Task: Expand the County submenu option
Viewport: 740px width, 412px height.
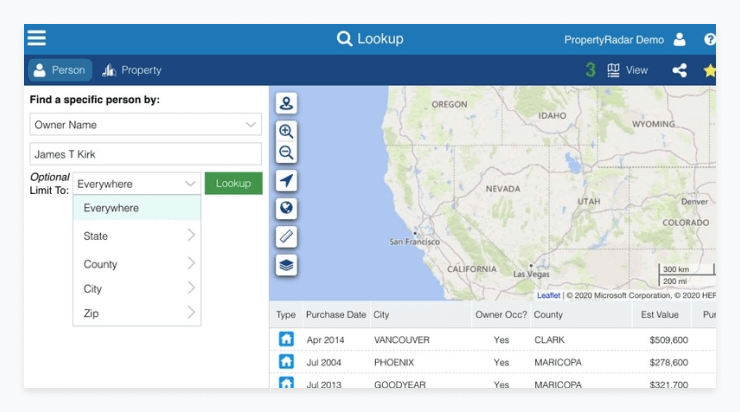Action: pyautogui.click(x=137, y=264)
